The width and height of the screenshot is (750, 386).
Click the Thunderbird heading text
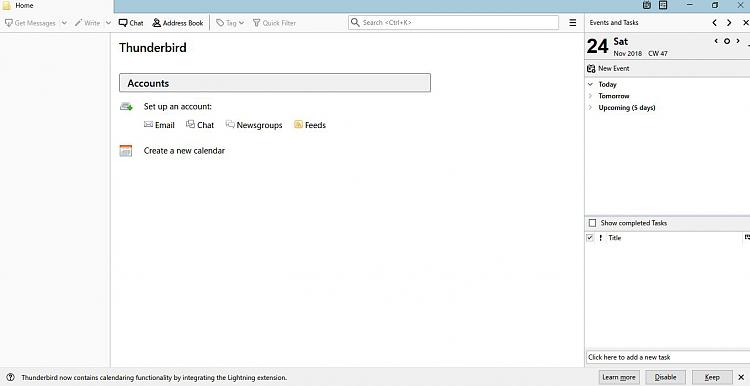coord(153,48)
